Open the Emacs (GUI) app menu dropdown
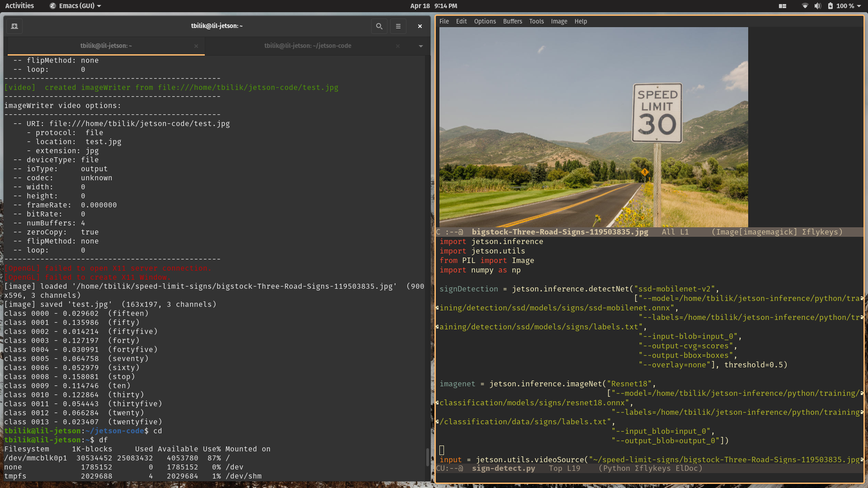868x488 pixels. [76, 6]
